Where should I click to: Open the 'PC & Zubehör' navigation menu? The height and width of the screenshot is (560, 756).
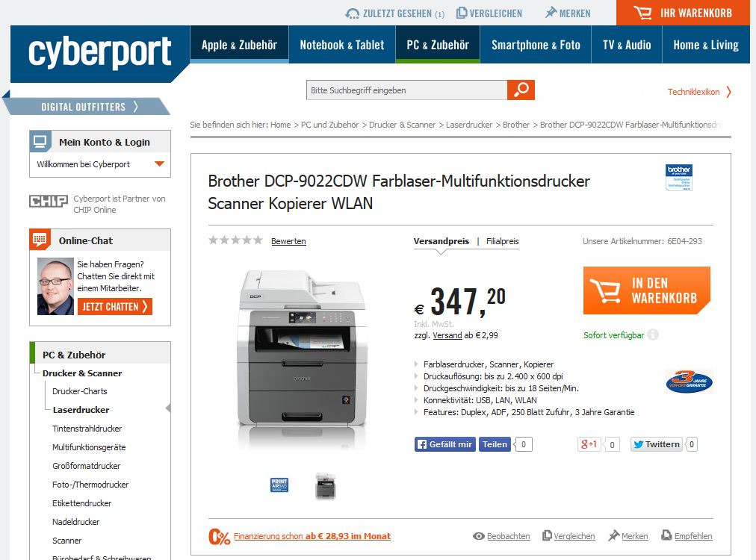click(438, 45)
